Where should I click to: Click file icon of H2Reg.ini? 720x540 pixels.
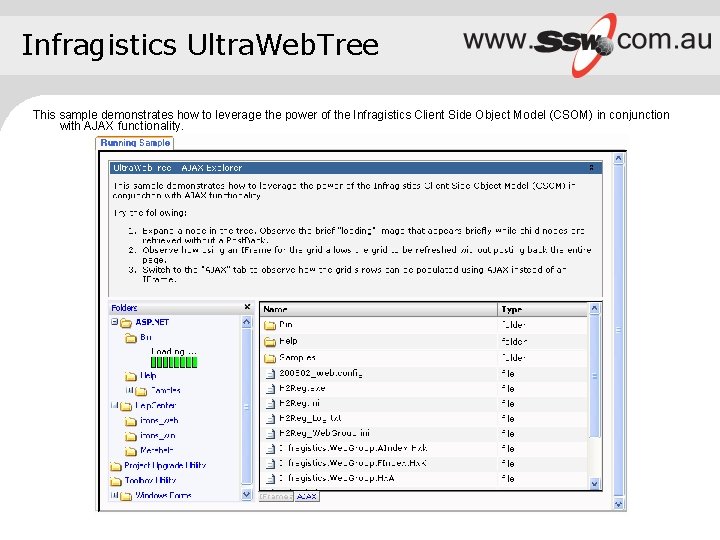[x=271, y=404]
